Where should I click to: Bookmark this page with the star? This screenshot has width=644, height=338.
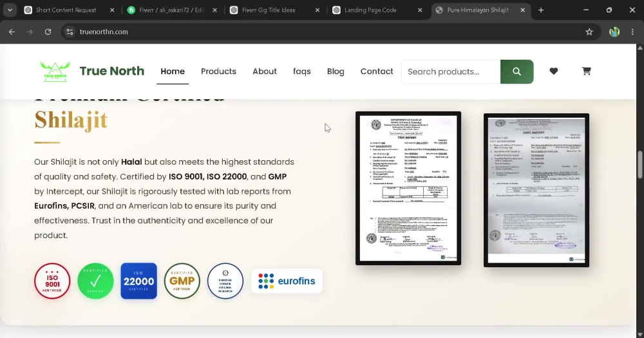click(x=589, y=32)
